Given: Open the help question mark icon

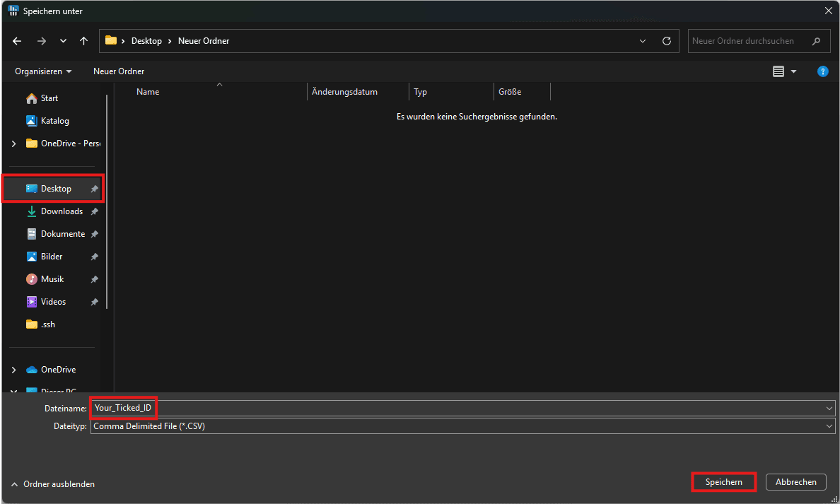Looking at the screenshot, I should click(822, 71).
